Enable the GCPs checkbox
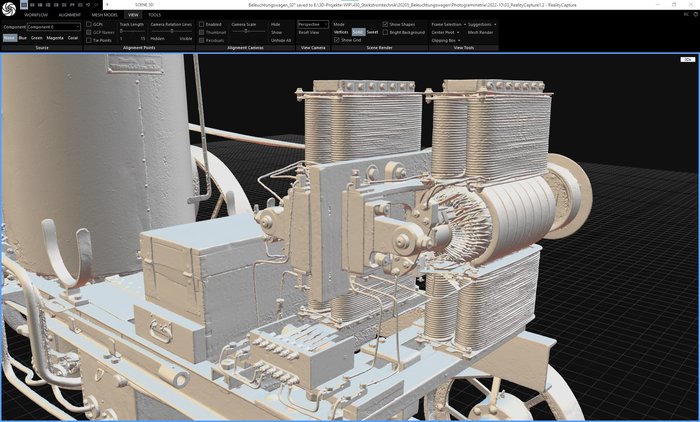The image size is (700, 422). 89,24
